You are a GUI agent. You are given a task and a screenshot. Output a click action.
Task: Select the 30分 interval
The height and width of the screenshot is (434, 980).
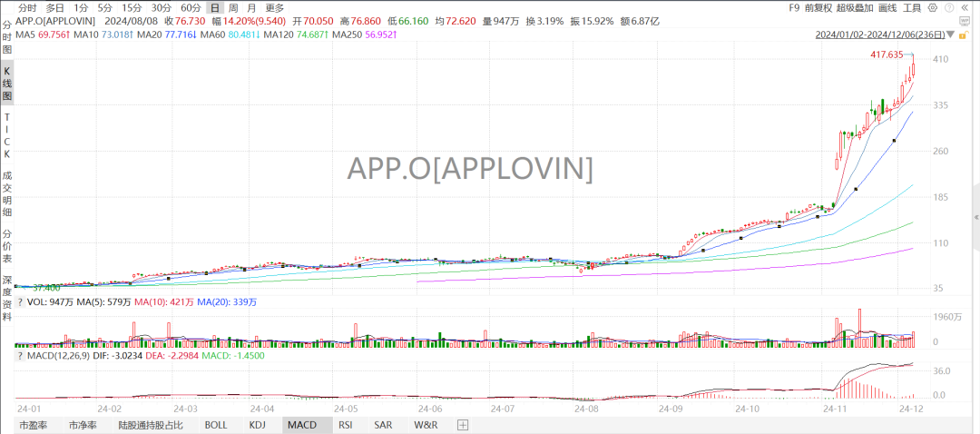[x=162, y=8]
